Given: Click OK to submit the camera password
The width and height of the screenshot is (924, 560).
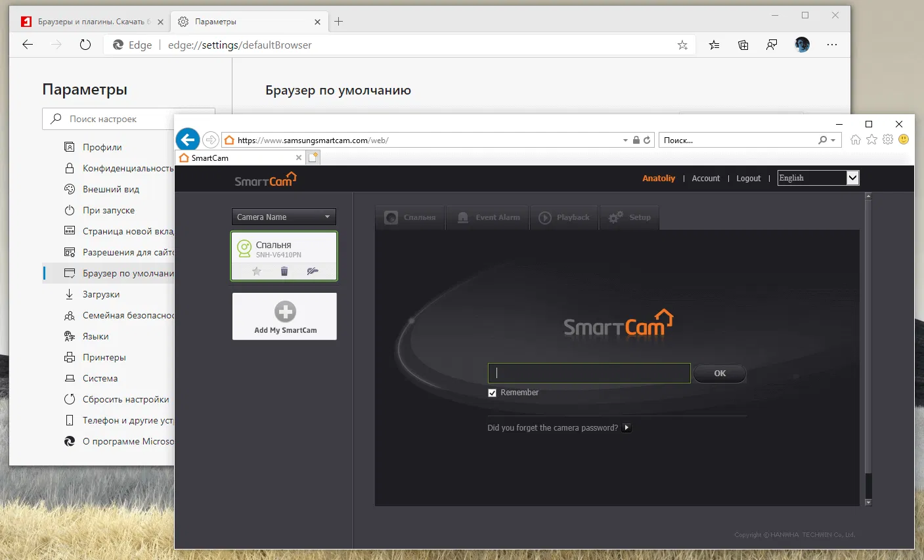Looking at the screenshot, I should coord(720,373).
